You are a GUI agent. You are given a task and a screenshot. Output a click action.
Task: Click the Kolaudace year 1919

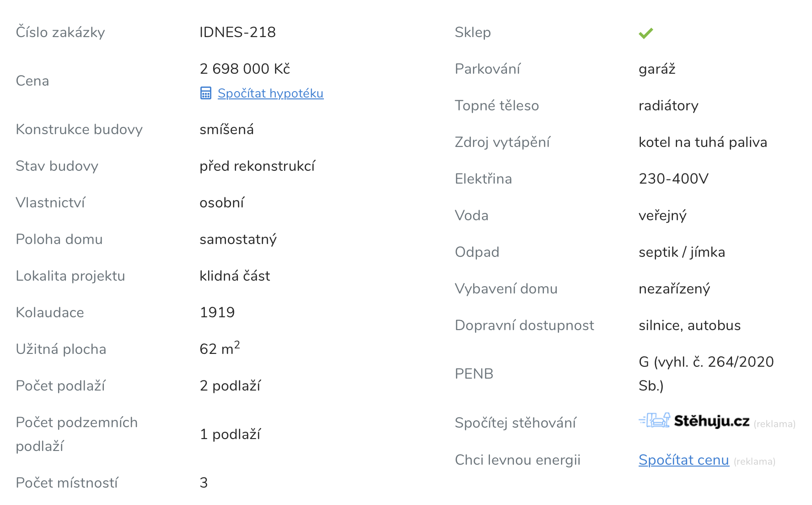click(x=217, y=312)
